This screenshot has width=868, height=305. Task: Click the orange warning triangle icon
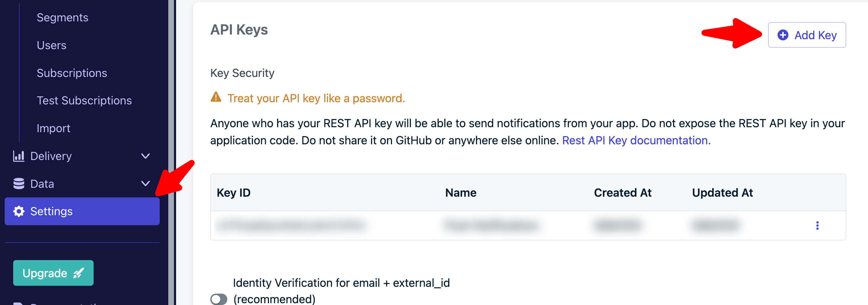[x=216, y=97]
